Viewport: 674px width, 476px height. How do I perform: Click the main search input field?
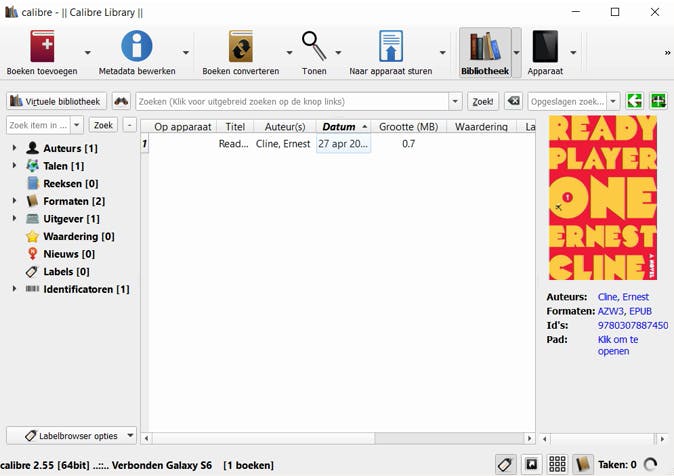click(x=292, y=102)
